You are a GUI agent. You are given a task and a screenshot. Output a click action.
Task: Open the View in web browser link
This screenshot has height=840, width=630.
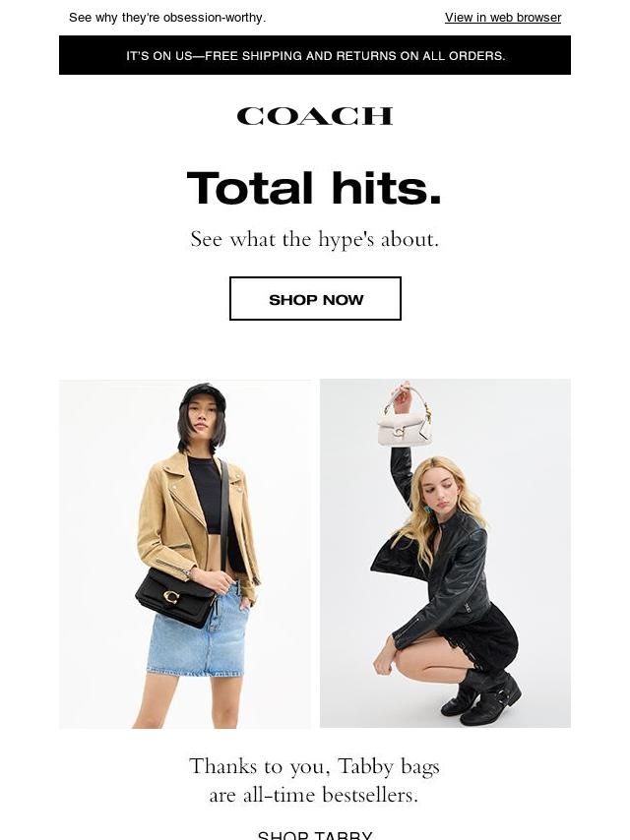[x=502, y=18]
